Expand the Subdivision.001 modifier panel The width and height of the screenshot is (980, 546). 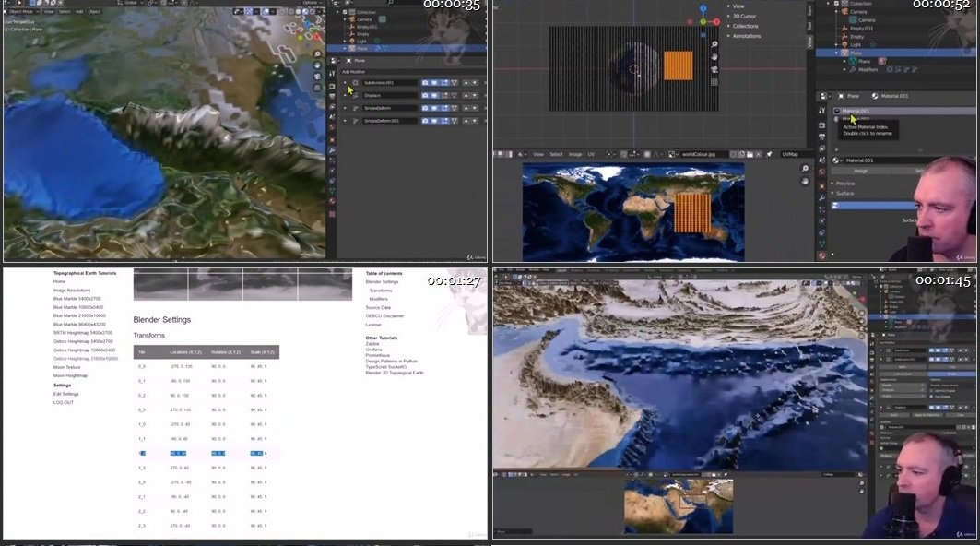click(345, 83)
